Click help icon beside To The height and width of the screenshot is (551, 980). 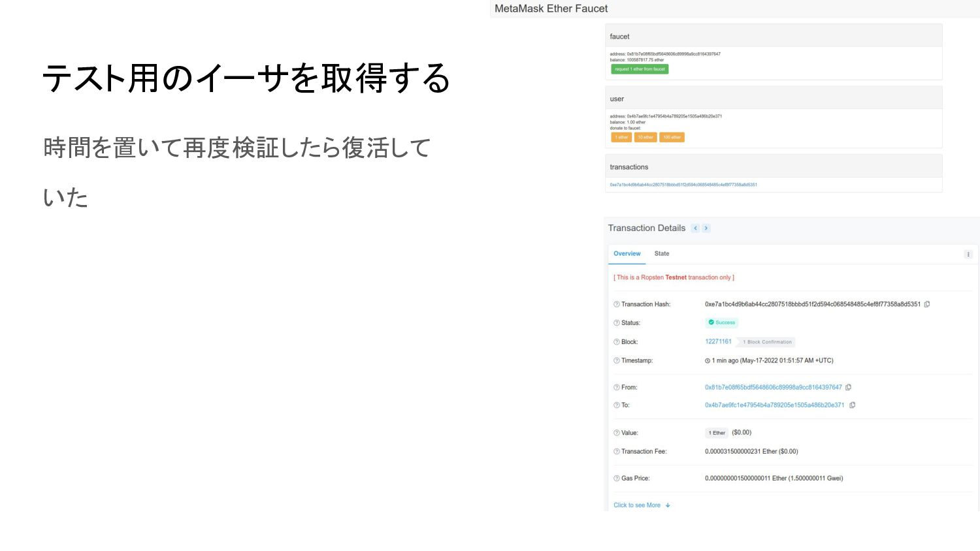[616, 405]
